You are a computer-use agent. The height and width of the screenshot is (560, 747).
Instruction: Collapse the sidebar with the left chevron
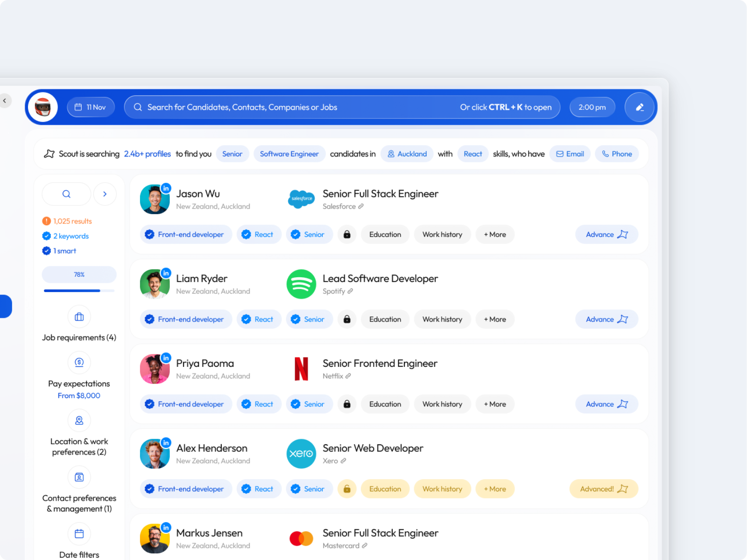tap(5, 100)
